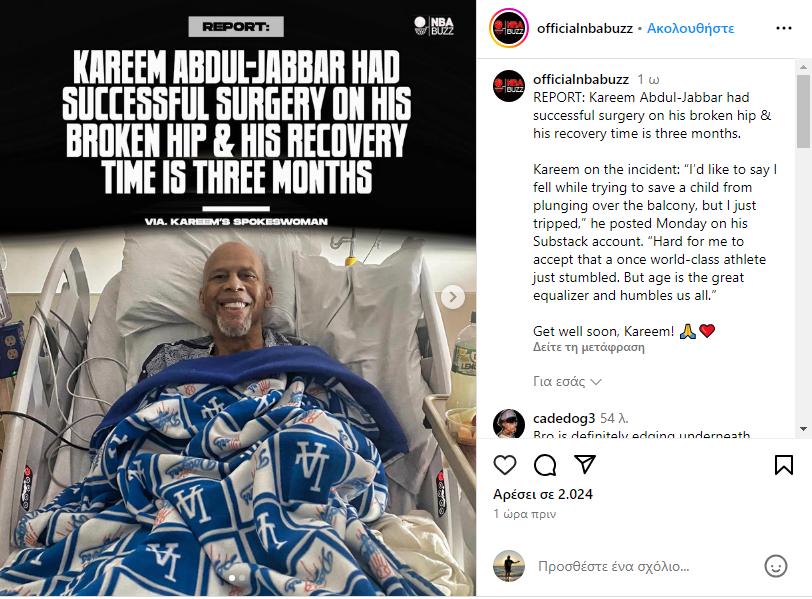Screen dimensions: 812x599
Task: Expand the "Για εσάς" comments sort dropdown
Action: pyautogui.click(x=567, y=382)
